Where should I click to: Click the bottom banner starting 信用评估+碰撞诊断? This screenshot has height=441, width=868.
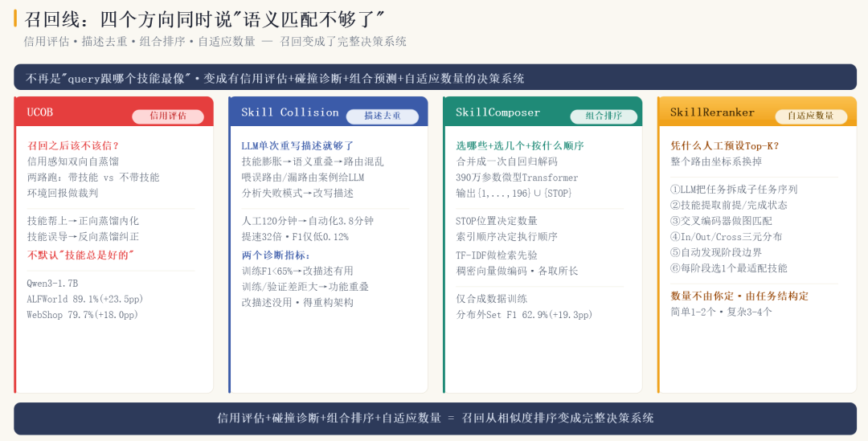click(435, 419)
